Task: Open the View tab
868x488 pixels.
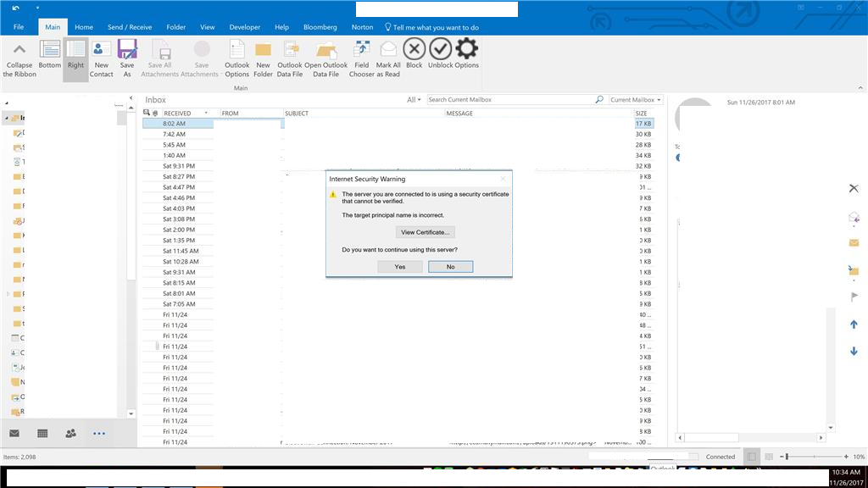Action: tap(208, 27)
